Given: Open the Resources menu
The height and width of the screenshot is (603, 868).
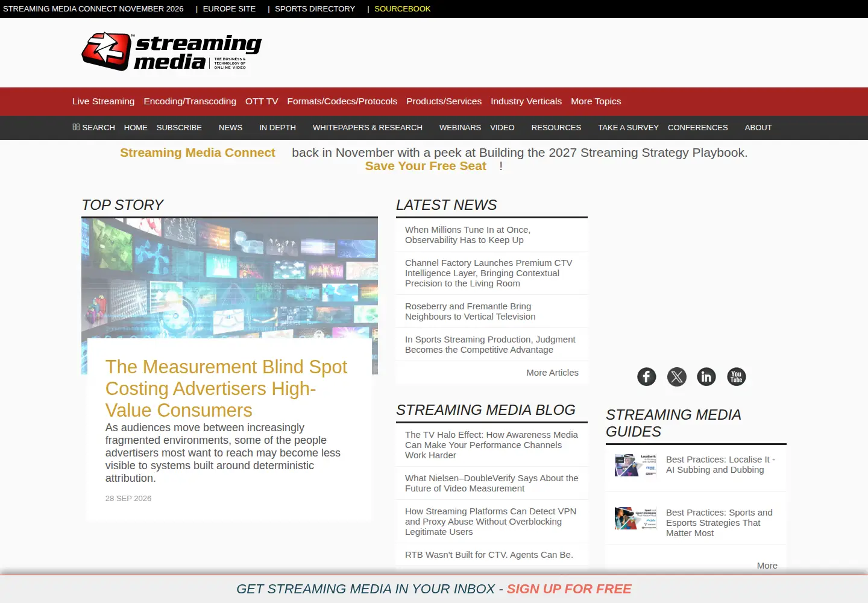Looking at the screenshot, I should click(x=556, y=128).
